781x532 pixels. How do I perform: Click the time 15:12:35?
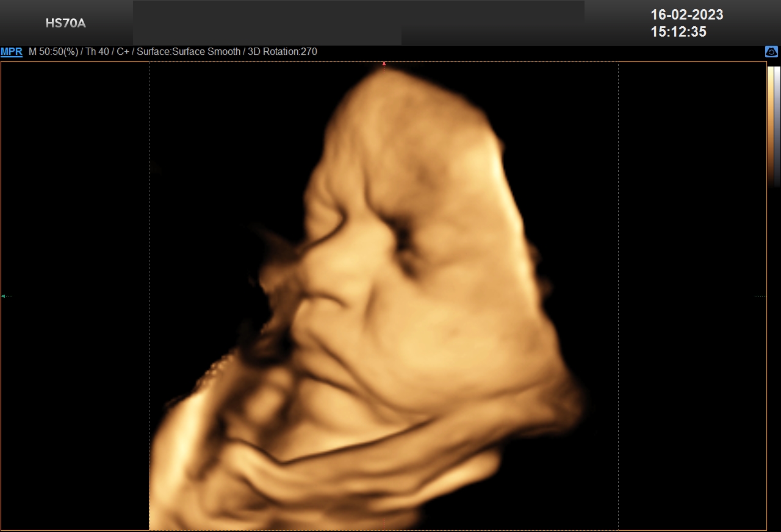(x=678, y=32)
